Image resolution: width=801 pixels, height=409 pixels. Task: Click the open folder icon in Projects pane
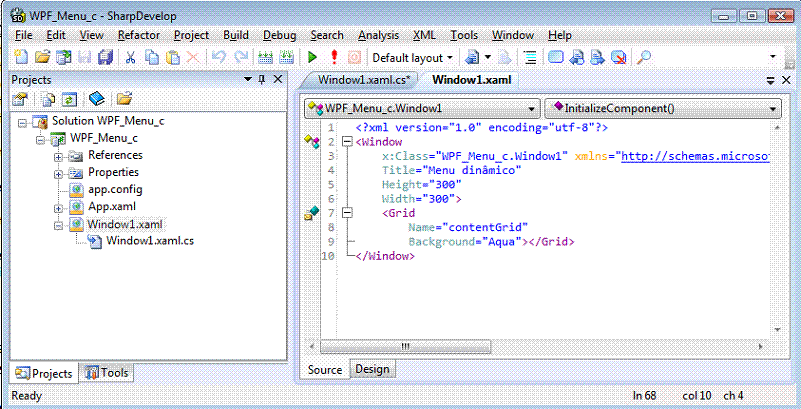124,98
